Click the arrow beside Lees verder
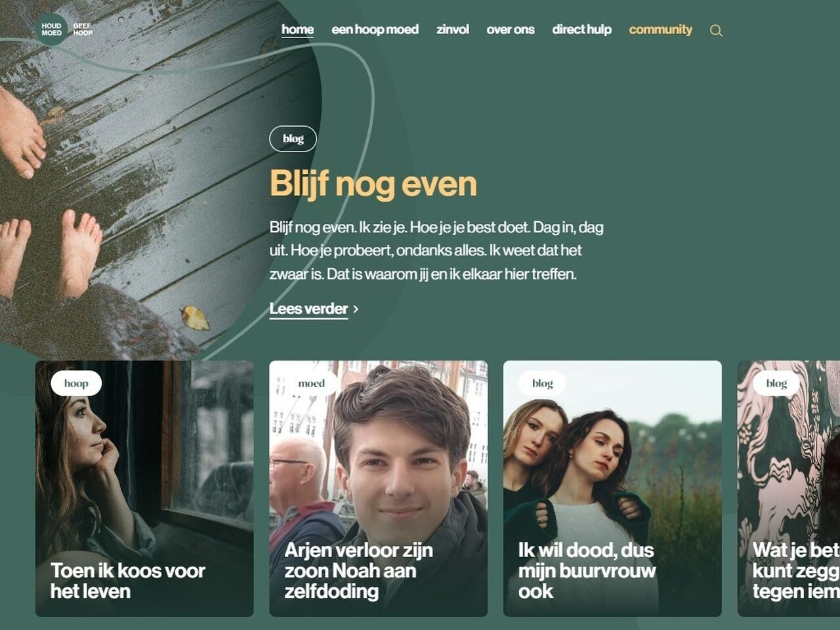 click(356, 309)
